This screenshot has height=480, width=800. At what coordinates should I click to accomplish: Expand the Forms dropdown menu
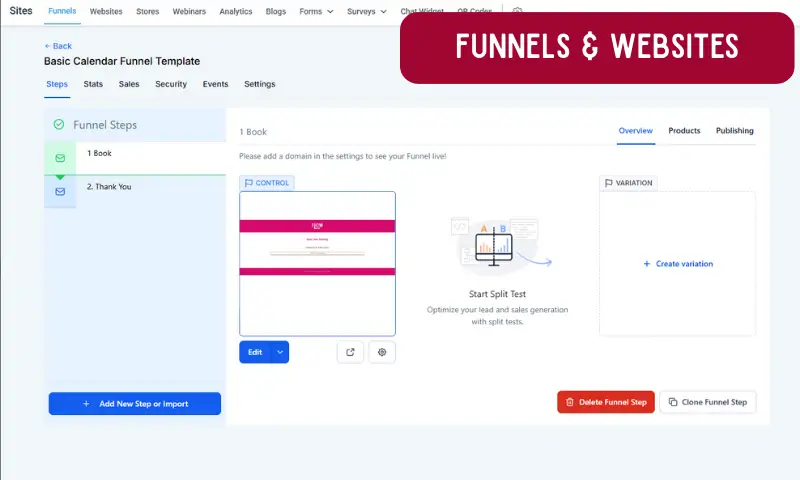[x=316, y=11]
